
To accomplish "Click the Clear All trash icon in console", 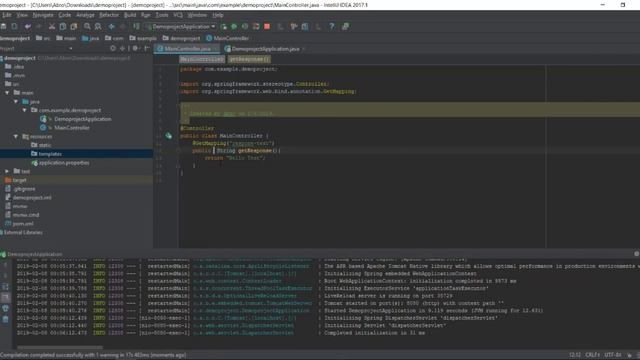I will (5, 320).
